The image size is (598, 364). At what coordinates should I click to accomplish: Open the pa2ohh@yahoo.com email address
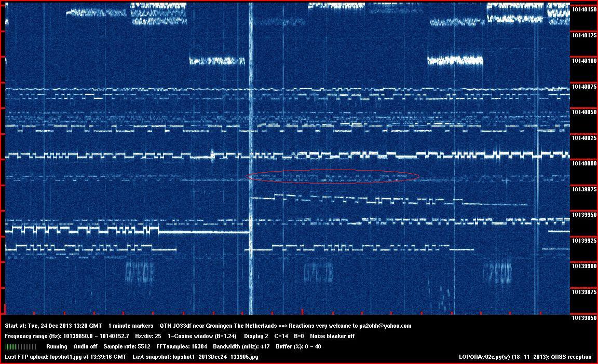385,326
